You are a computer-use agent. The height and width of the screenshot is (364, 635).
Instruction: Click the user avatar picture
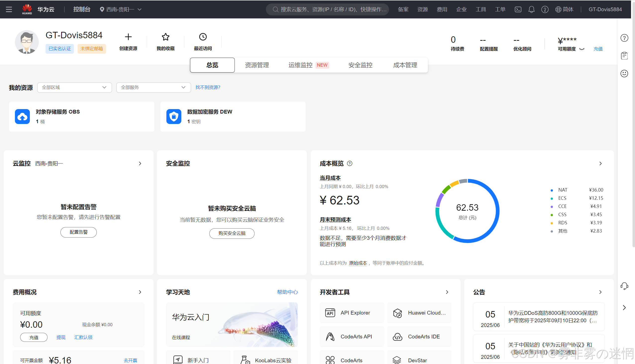(x=27, y=42)
